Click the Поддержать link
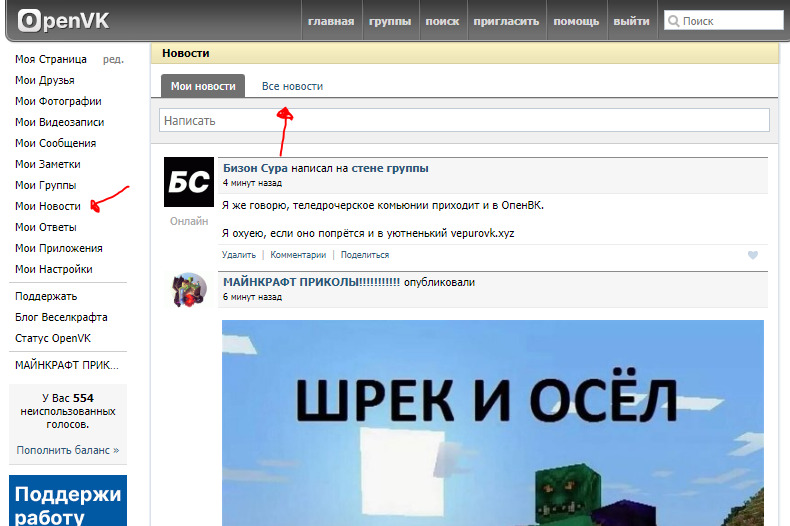790x526 pixels. 46,296
